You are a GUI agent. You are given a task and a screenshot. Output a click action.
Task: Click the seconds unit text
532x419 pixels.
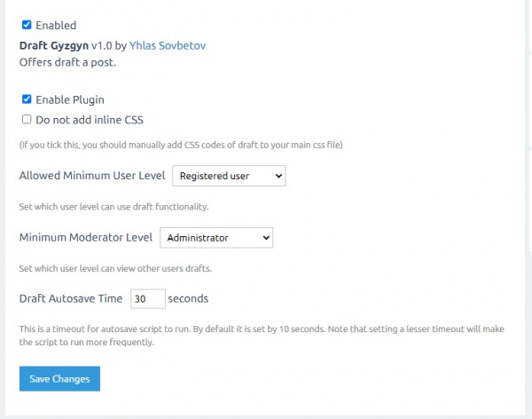[188, 299]
